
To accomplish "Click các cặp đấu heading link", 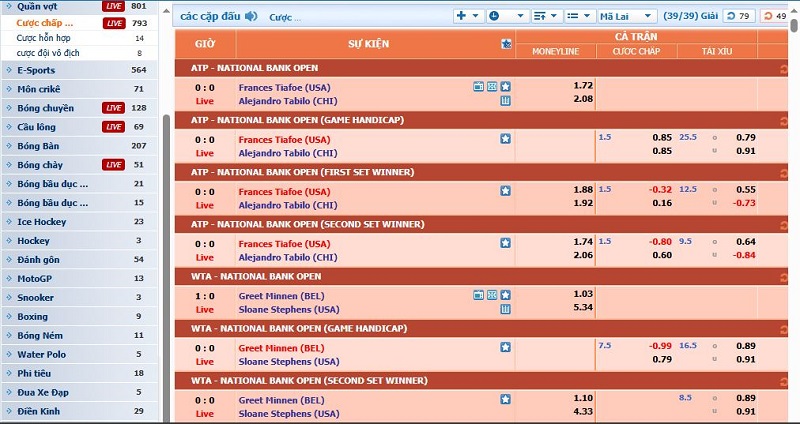I will tap(210, 16).
